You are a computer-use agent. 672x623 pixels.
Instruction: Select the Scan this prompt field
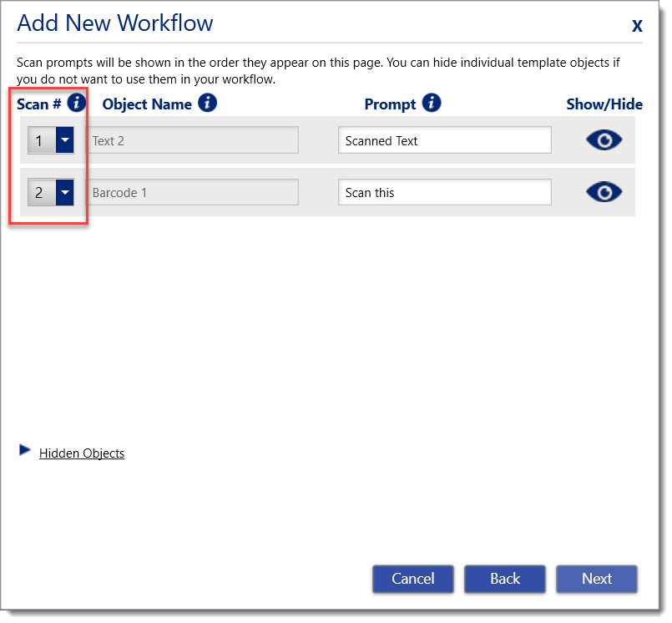click(444, 191)
